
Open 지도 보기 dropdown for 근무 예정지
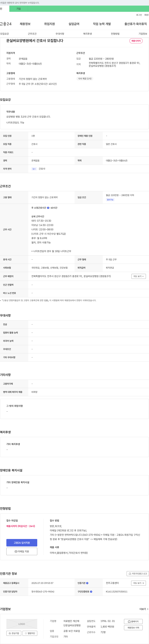[x=138, y=276]
